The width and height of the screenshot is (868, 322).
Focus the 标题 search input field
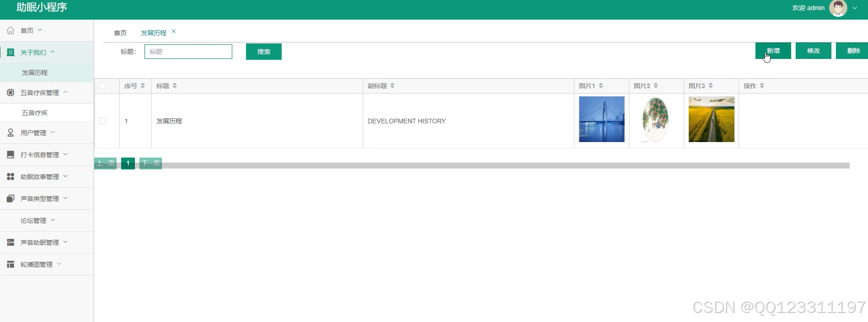click(188, 52)
